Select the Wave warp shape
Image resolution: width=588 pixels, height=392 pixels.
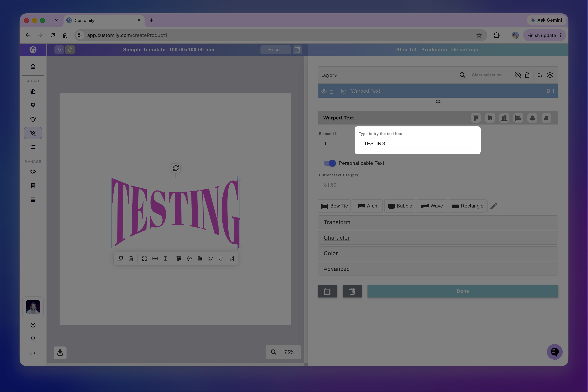click(x=432, y=206)
